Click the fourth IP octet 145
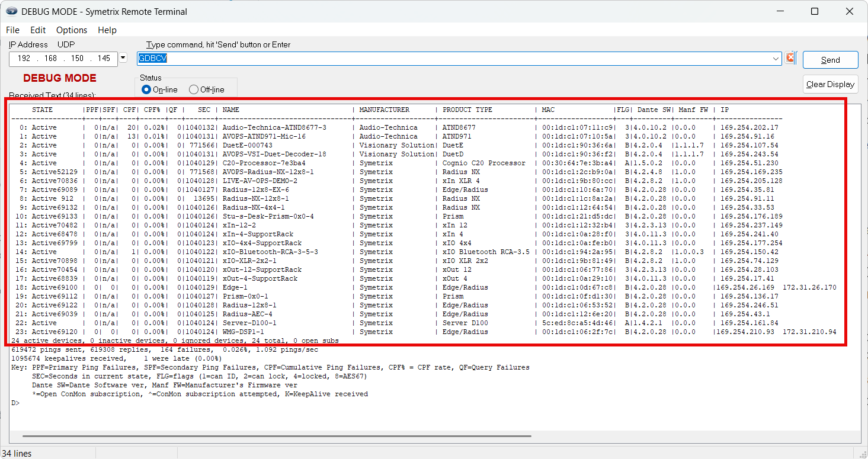 [104, 59]
